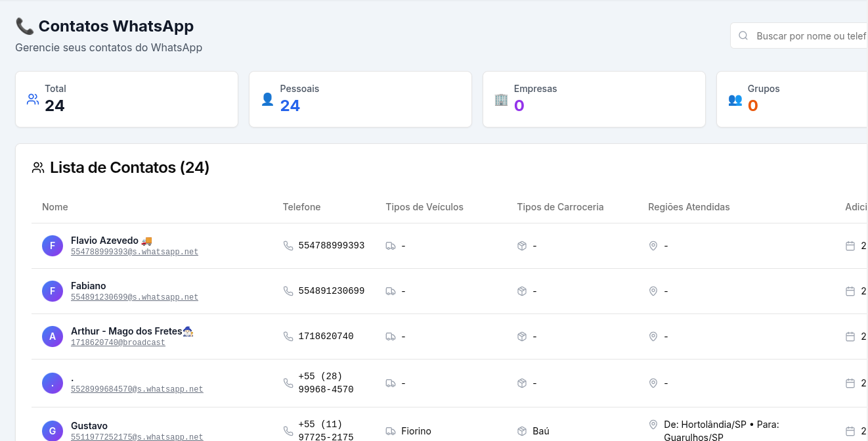This screenshot has height=441, width=868.
Task: Click the Regiões Atendidas column header
Action: point(689,207)
